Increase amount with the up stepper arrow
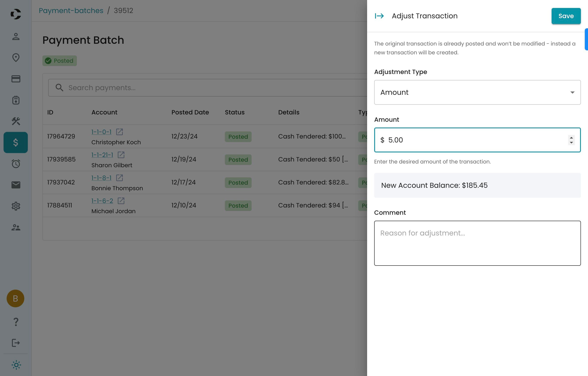This screenshot has width=588, height=376. click(571, 138)
